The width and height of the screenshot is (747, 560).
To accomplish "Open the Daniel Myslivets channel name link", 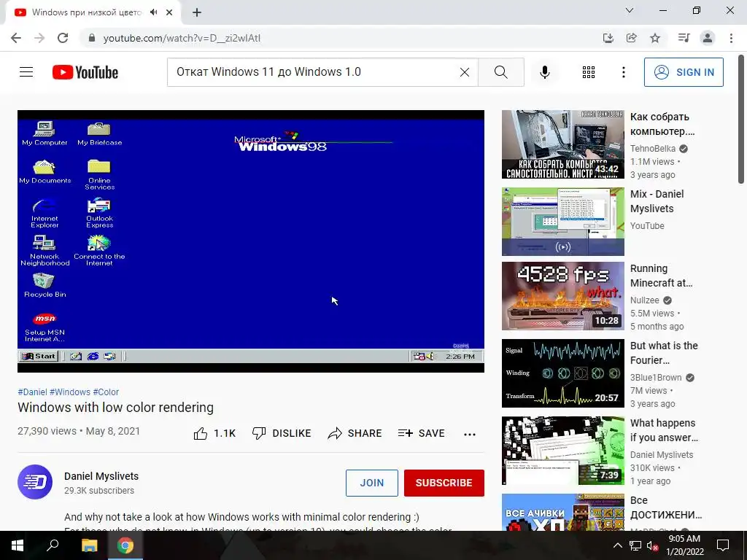I will (x=101, y=476).
